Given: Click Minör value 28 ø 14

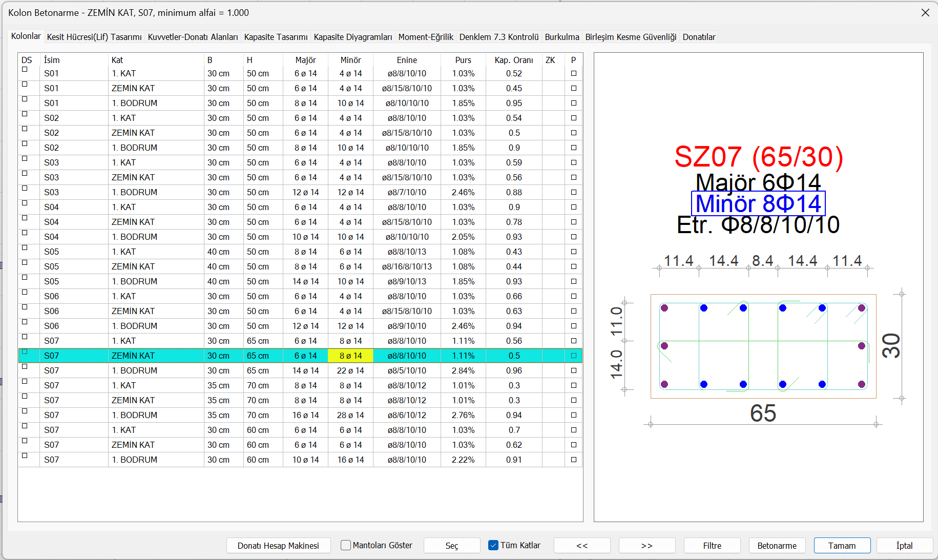Looking at the screenshot, I should coord(350,415).
